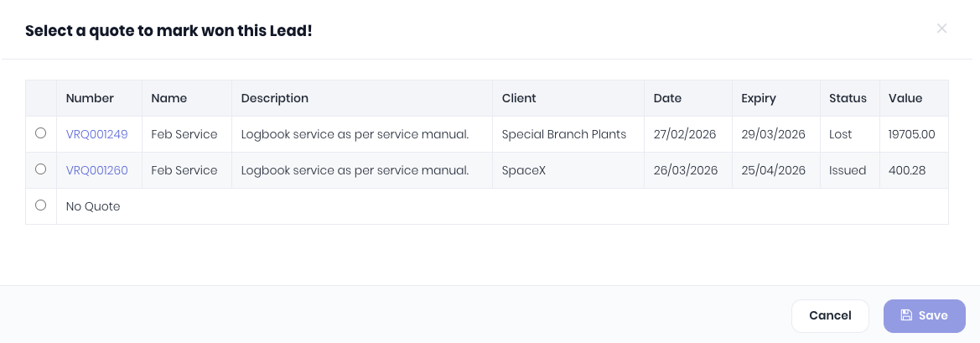Click the Status column header
The width and height of the screenshot is (980, 343).
(x=848, y=98)
